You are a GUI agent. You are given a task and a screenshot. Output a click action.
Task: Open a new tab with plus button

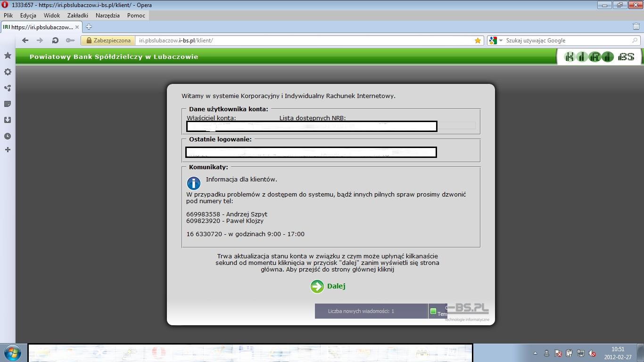89,27
